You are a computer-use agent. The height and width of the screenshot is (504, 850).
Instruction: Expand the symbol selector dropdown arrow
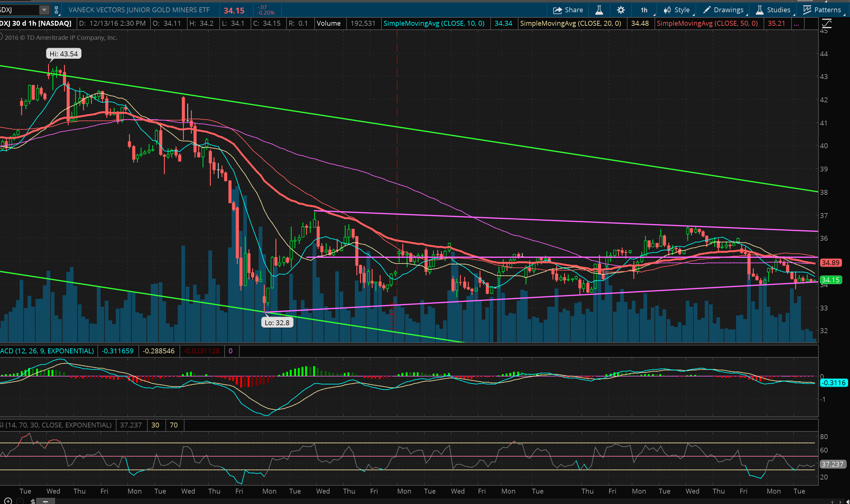(44, 10)
